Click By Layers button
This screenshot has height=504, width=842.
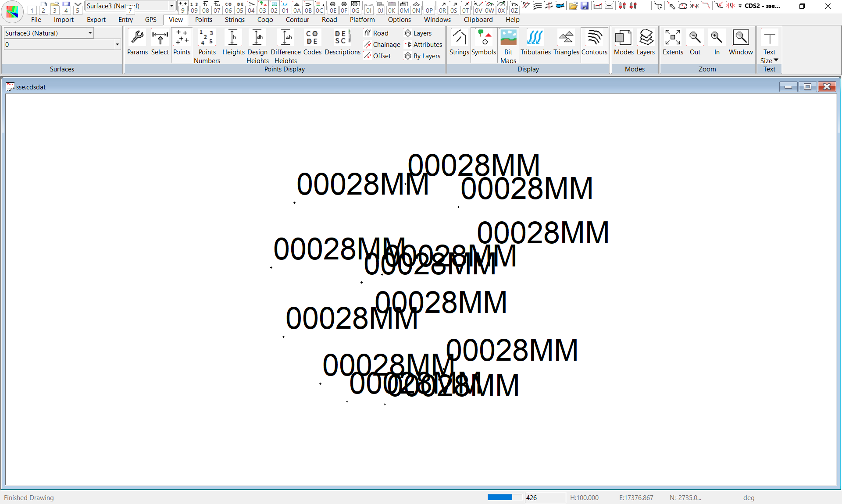[422, 56]
